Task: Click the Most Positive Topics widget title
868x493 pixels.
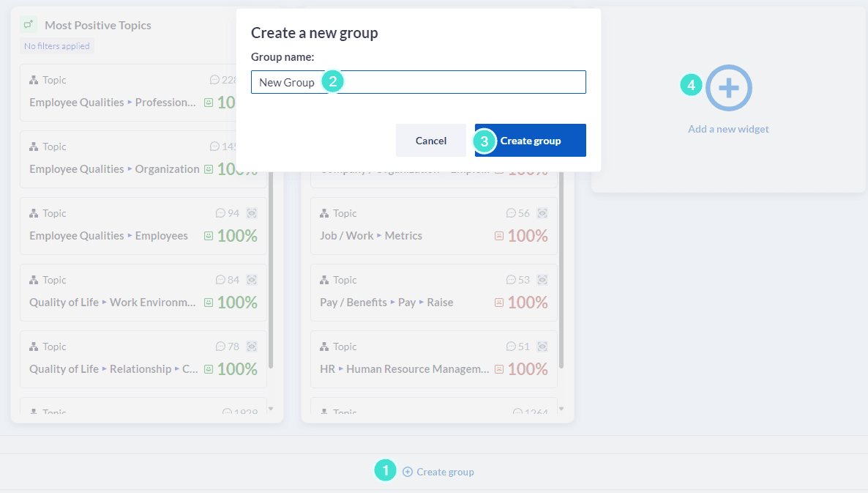Action: [x=98, y=25]
